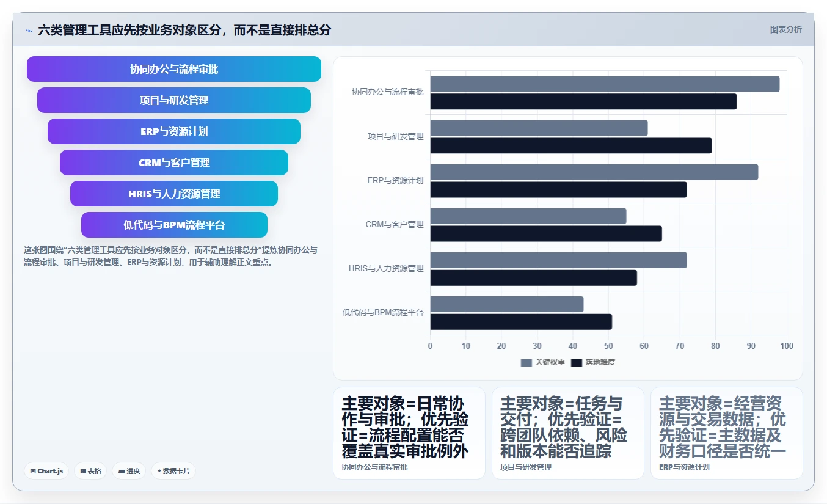Click the 项目与研发管理 y-axis label

click(x=395, y=136)
